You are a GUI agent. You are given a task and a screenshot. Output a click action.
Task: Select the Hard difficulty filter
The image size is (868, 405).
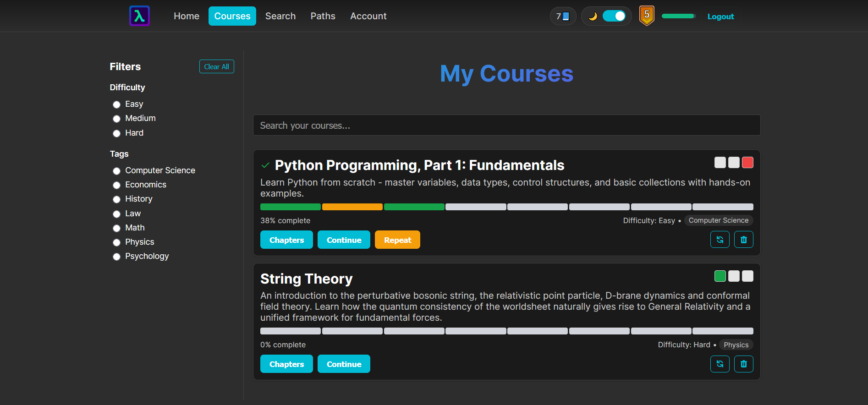(x=116, y=133)
